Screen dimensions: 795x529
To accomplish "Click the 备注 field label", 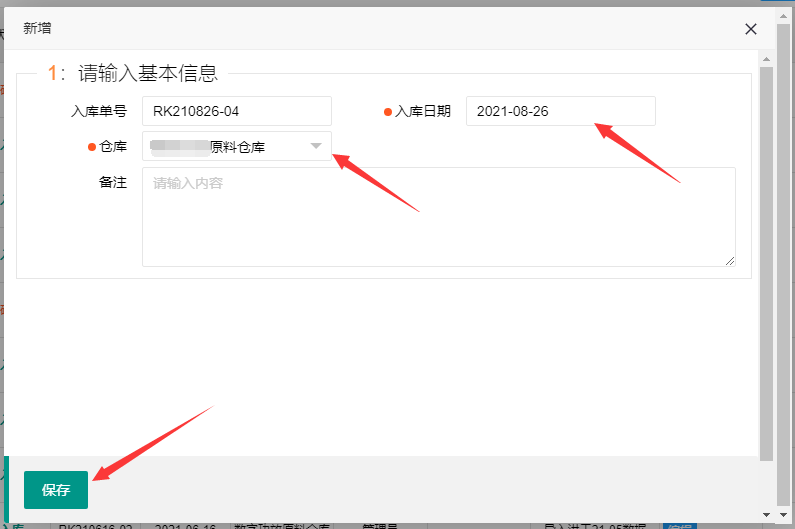I will pyautogui.click(x=113, y=183).
